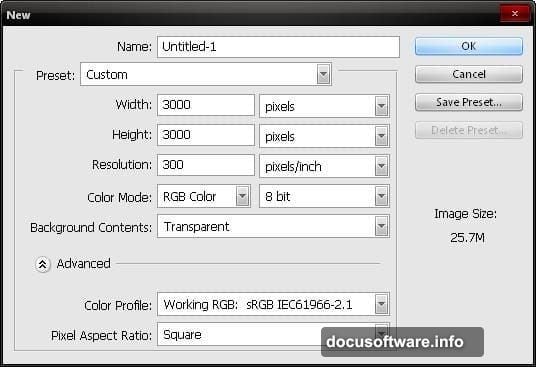536x367 pixels.
Task: Open the Color Profile dropdown
Action: pos(273,304)
